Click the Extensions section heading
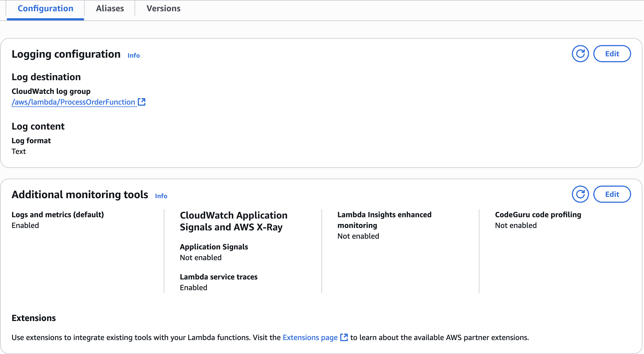644x354 pixels. pyautogui.click(x=34, y=318)
